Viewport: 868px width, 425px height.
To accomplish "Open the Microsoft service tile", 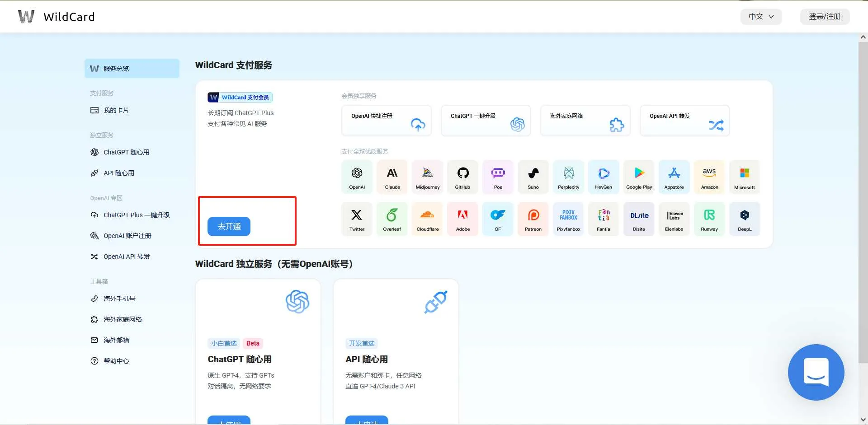I will click(745, 177).
